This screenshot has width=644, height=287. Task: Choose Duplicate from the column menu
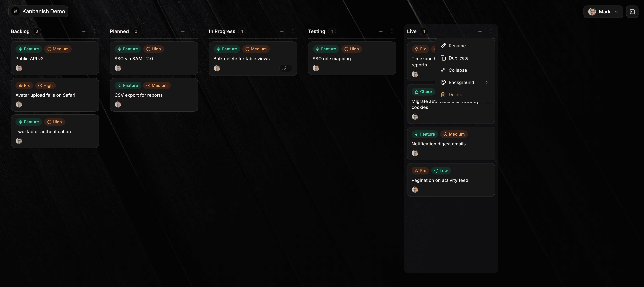pos(465,58)
